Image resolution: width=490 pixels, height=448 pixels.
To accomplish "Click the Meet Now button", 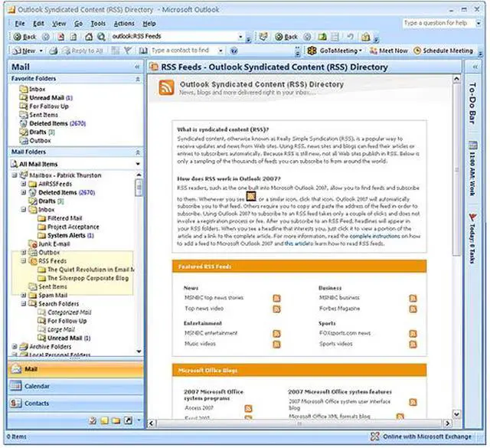I will tap(389, 51).
